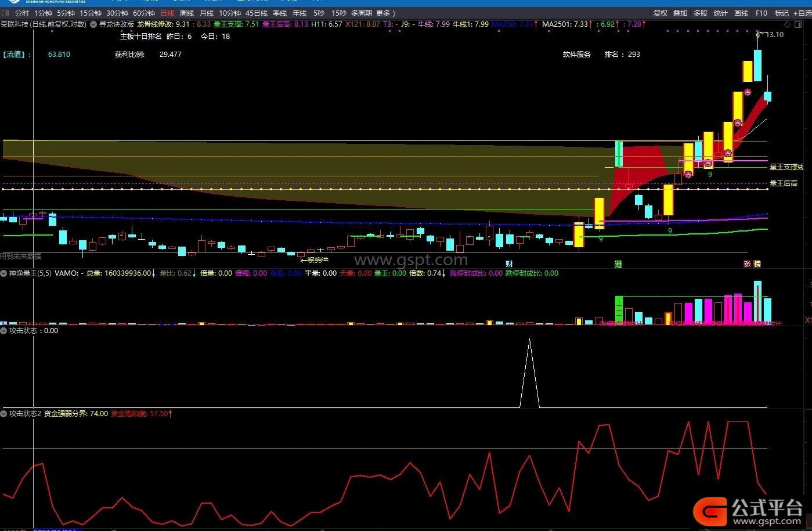Image resolution: width=812 pixels, height=531 pixels.
Task: Click the white spike in 攻击状态 panel
Action: tap(529, 373)
